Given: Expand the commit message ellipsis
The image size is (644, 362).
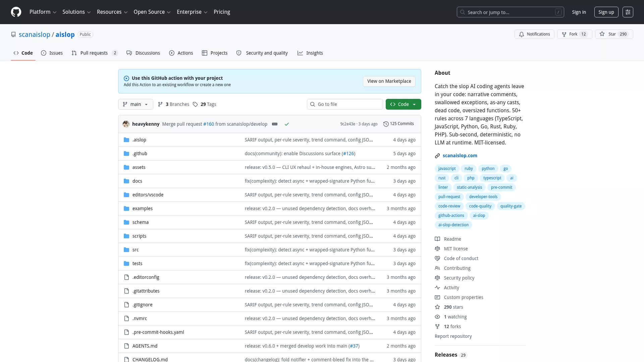Looking at the screenshot, I should [x=275, y=124].
